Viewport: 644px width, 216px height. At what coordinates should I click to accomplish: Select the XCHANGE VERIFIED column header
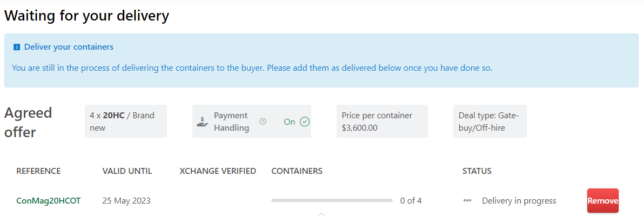(x=218, y=171)
